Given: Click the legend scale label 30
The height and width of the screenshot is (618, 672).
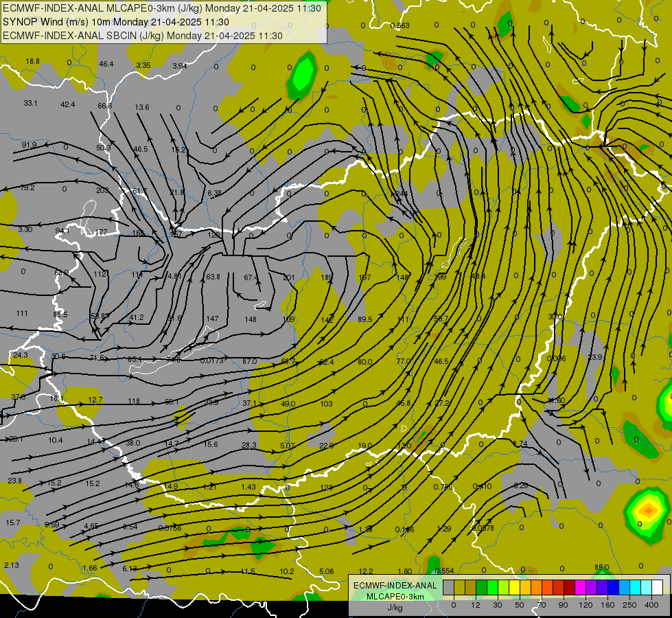Looking at the screenshot, I should 497,605.
